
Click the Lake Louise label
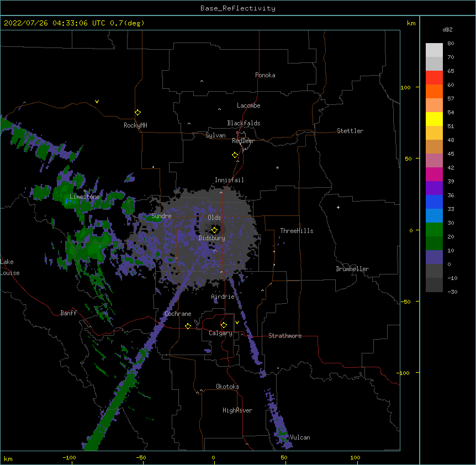10,267
